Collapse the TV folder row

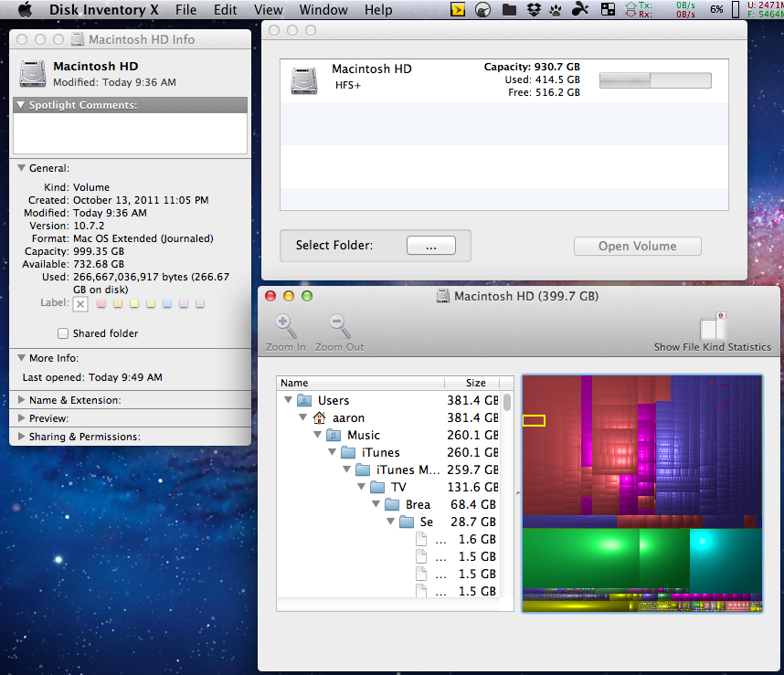pyautogui.click(x=362, y=487)
